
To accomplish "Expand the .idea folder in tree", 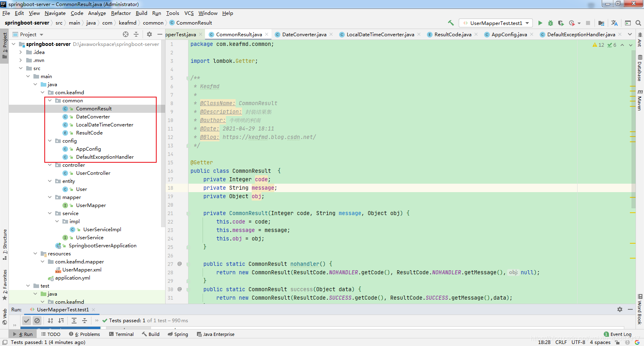I will click(x=21, y=52).
